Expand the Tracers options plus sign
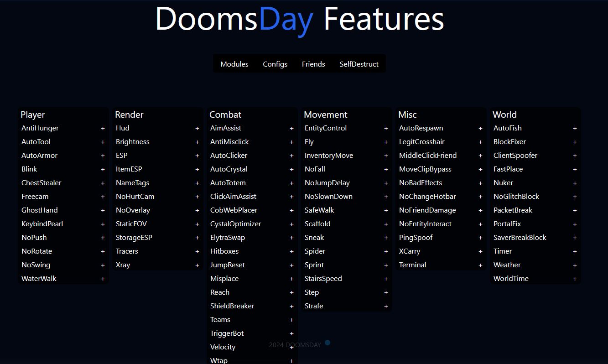 coord(197,252)
